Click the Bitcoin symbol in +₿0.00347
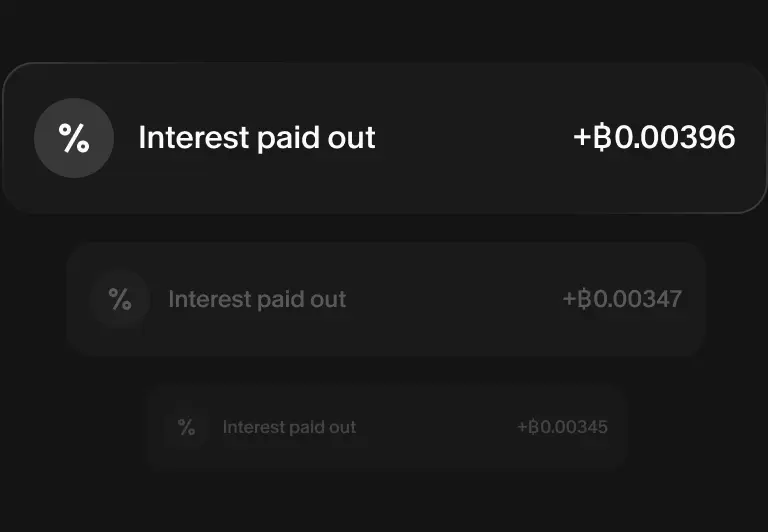Viewport: 768px width, 532px height. [x=585, y=299]
